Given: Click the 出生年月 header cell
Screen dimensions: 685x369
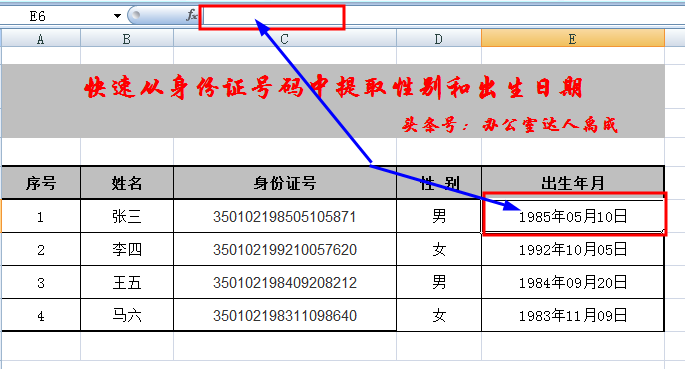Looking at the screenshot, I should (x=573, y=183).
